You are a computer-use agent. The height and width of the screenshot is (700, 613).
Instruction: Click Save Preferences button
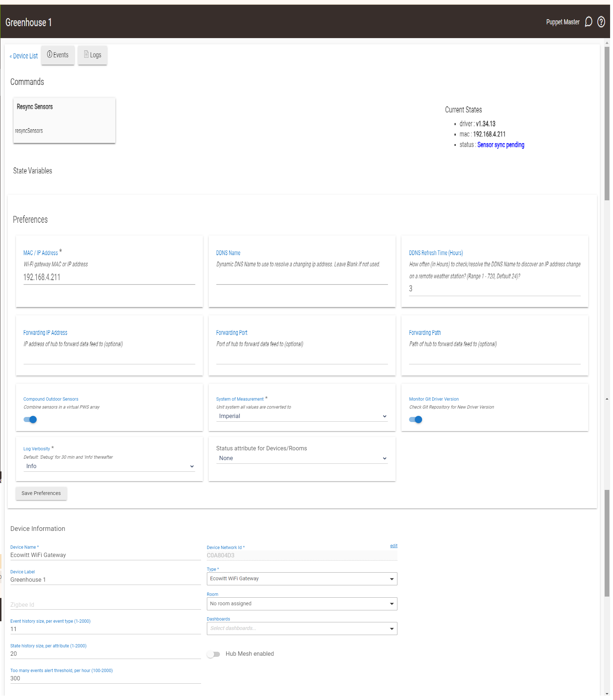point(41,493)
